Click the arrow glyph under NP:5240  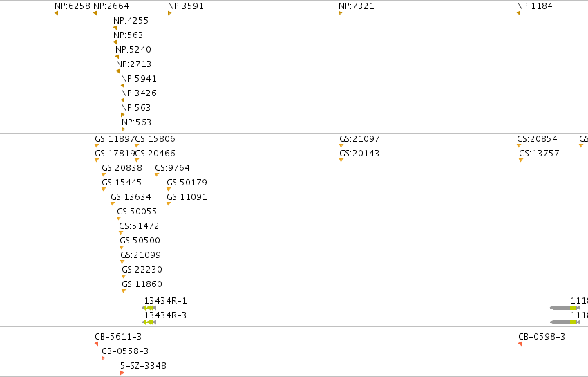click(x=117, y=57)
